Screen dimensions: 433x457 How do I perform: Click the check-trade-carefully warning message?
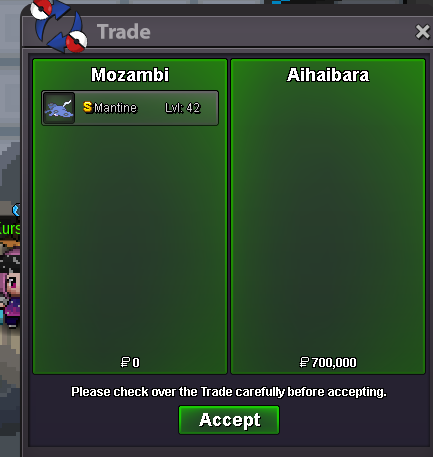click(229, 392)
